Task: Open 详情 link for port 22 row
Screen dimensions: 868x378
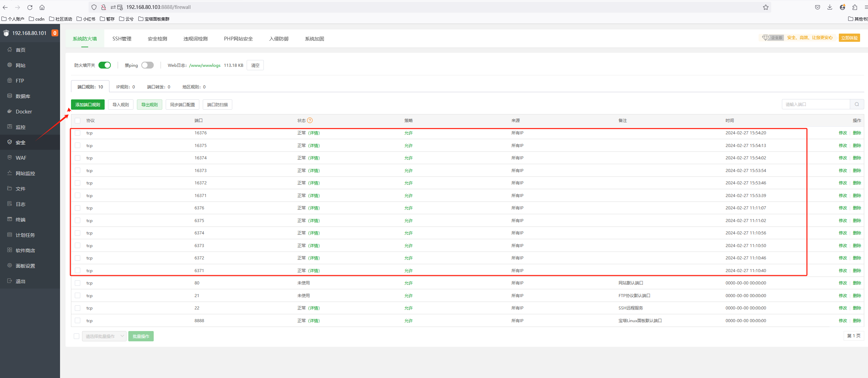Action: pyautogui.click(x=314, y=308)
